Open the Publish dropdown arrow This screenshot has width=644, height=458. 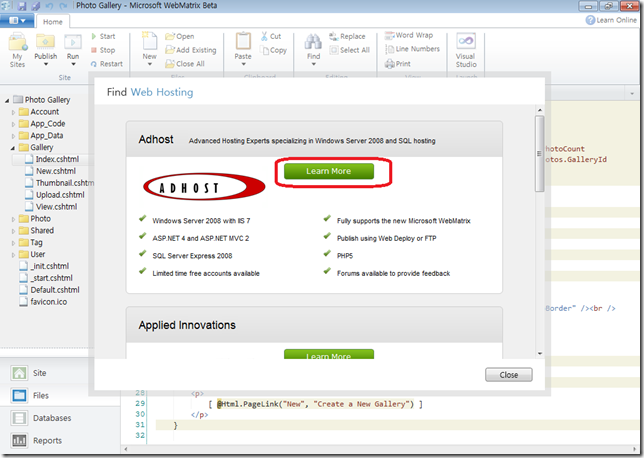[x=46, y=64]
